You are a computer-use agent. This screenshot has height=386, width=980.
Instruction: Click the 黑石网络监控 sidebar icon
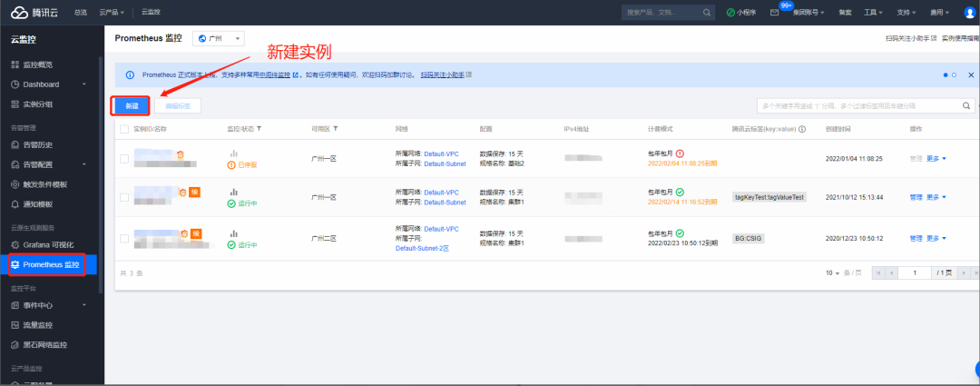pyautogui.click(x=15, y=345)
